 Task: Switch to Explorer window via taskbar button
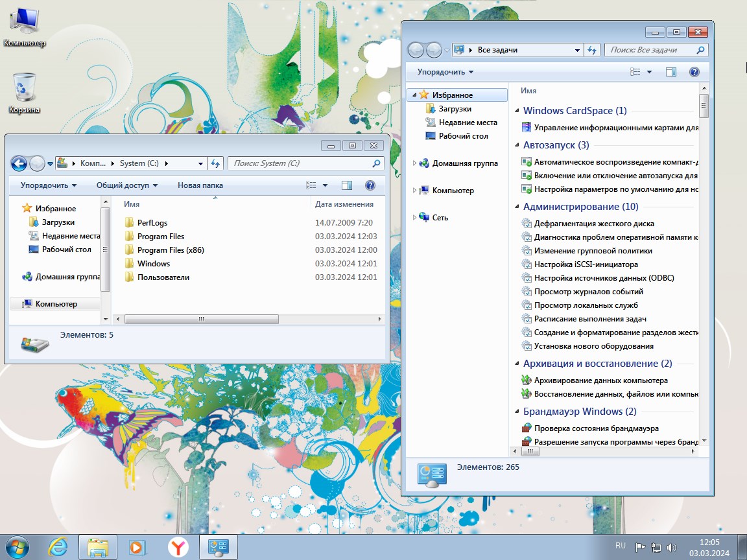click(x=98, y=547)
